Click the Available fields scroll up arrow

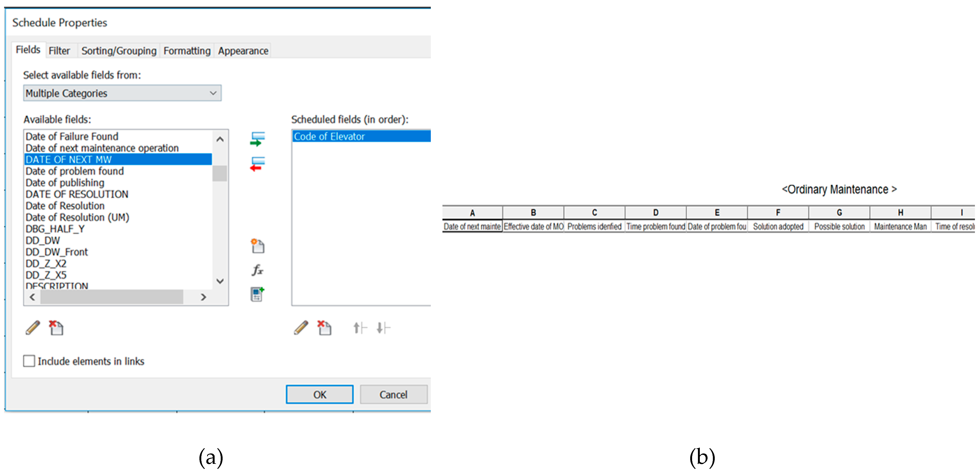coord(220,139)
